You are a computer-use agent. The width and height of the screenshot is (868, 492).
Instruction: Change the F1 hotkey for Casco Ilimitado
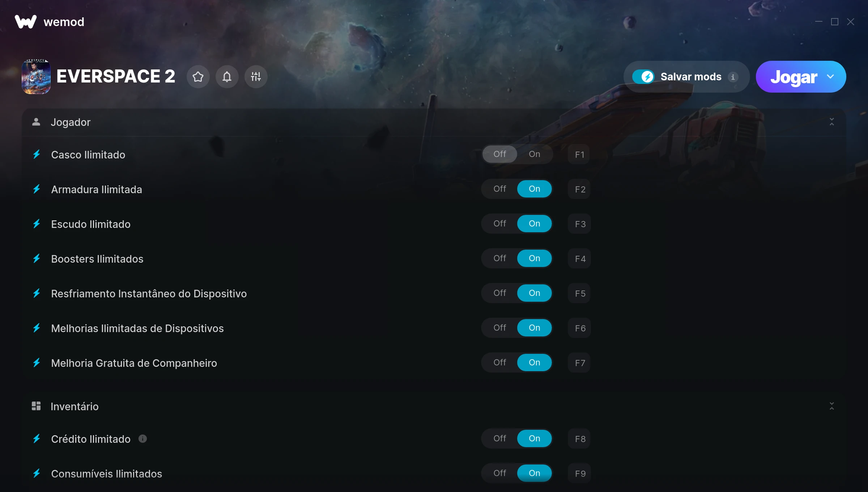pyautogui.click(x=579, y=154)
